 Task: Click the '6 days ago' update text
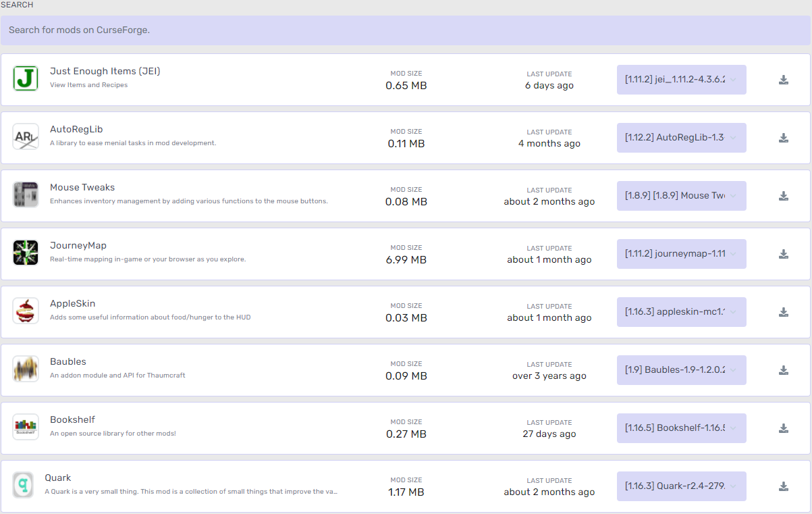click(x=549, y=86)
